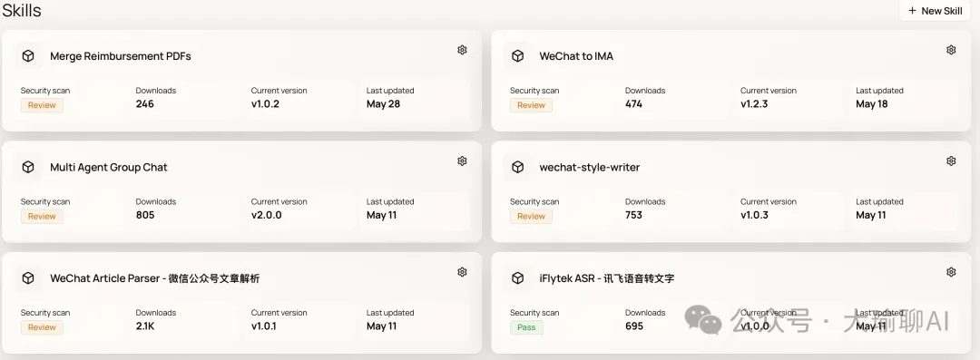Click the May 18 last updated date
This screenshot has width=980, height=360.
click(872, 103)
